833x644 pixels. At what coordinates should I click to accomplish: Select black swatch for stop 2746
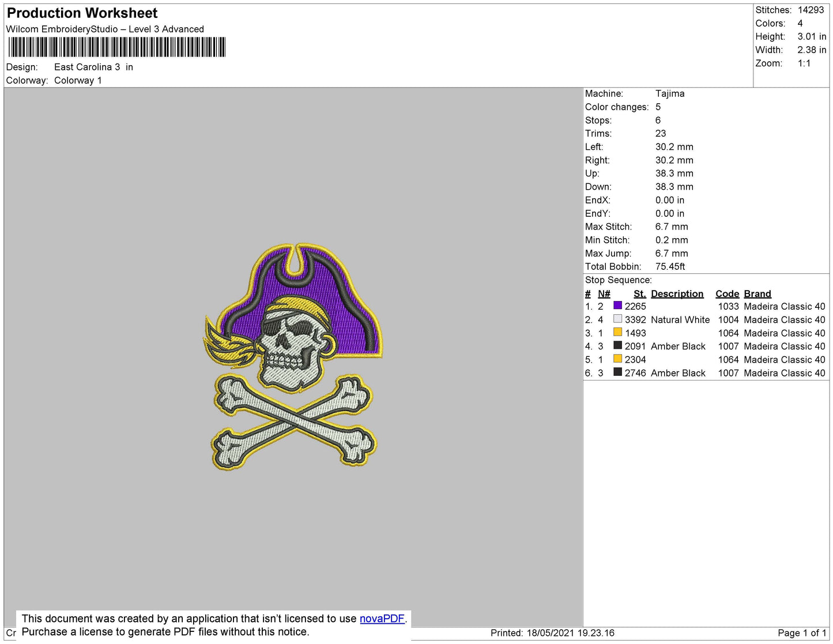(617, 372)
